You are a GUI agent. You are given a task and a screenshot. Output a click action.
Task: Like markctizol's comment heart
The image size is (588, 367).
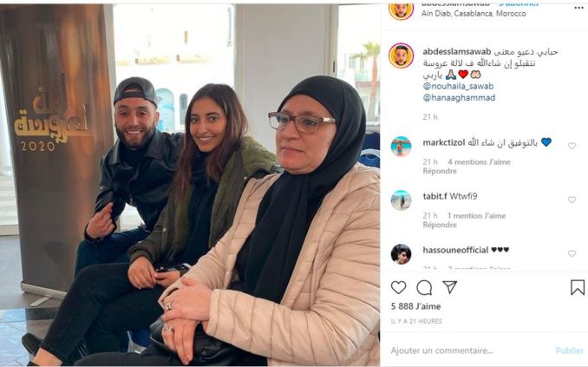572,146
